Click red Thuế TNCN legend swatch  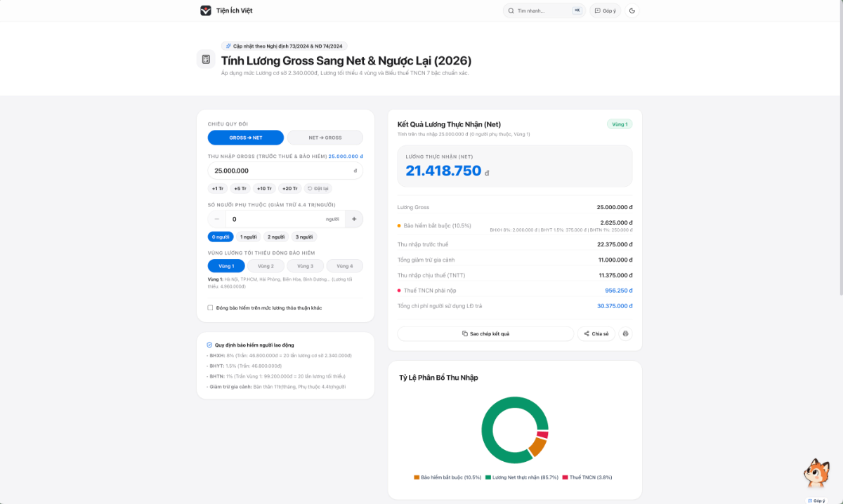pos(565,477)
